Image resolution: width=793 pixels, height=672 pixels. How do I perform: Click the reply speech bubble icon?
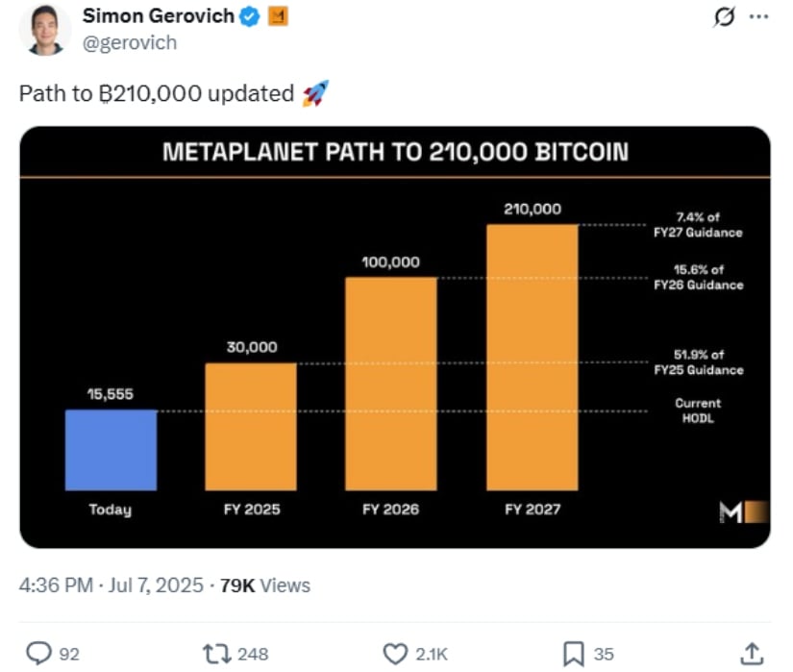(x=39, y=653)
